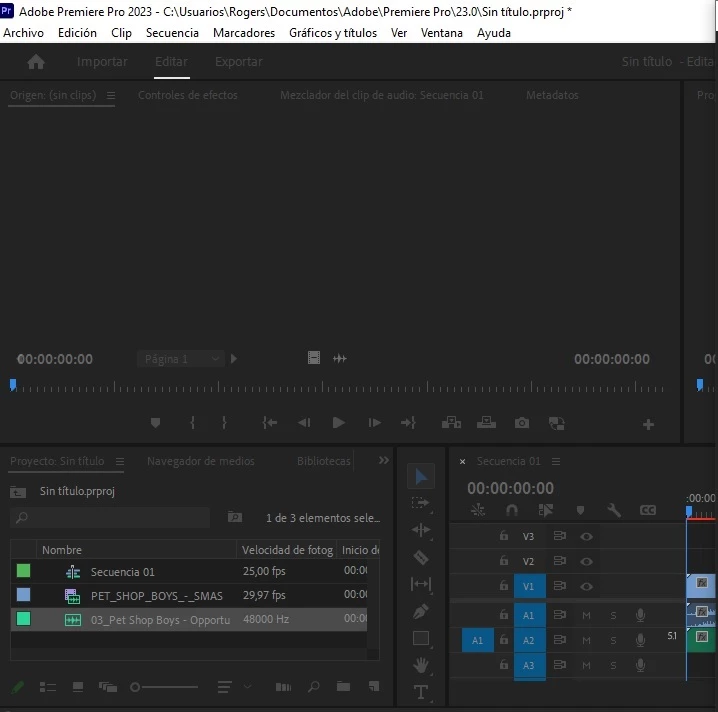Select the Pen tool

pyautogui.click(x=421, y=611)
